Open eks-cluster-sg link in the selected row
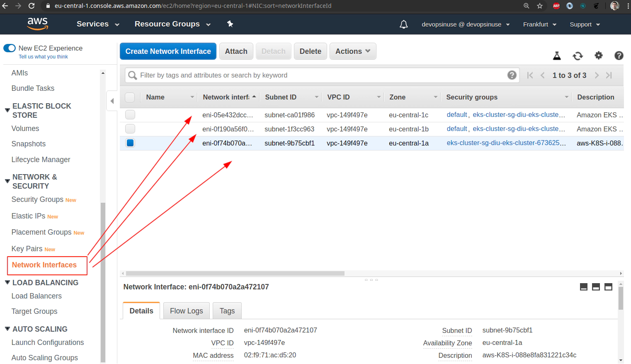This screenshot has width=631, height=364. click(x=506, y=143)
